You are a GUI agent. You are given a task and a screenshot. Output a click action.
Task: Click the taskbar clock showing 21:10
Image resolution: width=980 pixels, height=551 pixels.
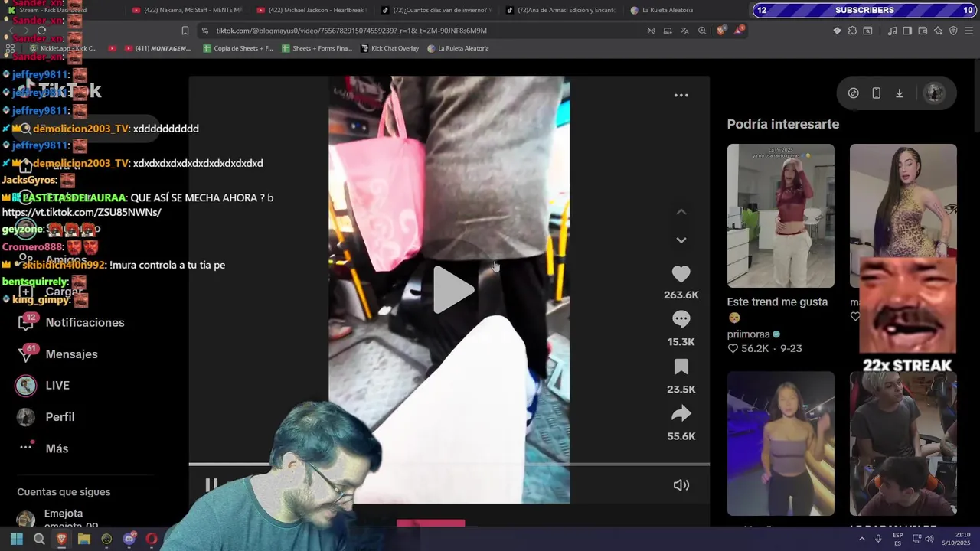[956, 539]
